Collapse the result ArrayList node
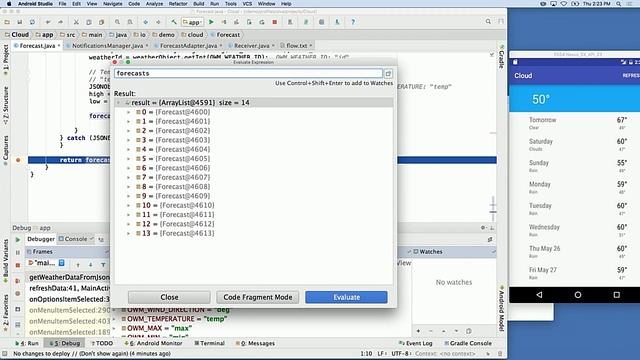Viewport: 640px width, 360px height. (x=119, y=103)
